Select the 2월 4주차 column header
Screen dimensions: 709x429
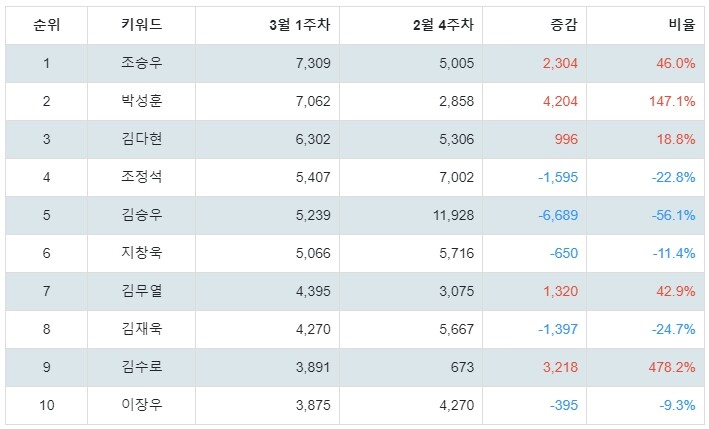click(x=443, y=24)
